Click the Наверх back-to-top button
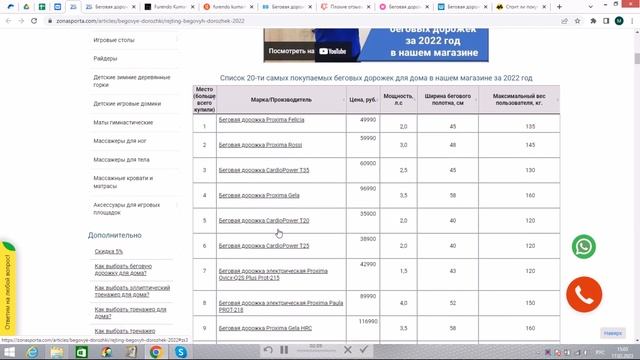The image size is (640, 360). point(613,333)
